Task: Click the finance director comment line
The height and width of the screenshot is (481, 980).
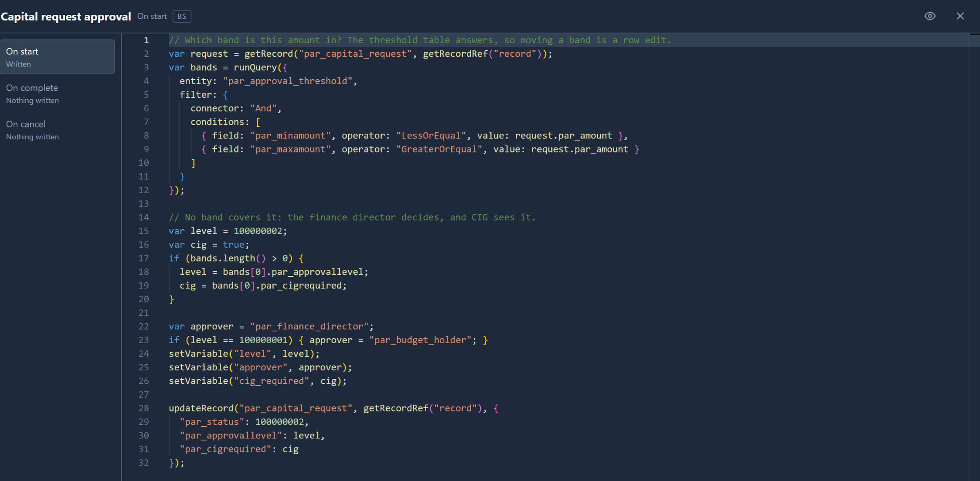Action: (x=352, y=217)
